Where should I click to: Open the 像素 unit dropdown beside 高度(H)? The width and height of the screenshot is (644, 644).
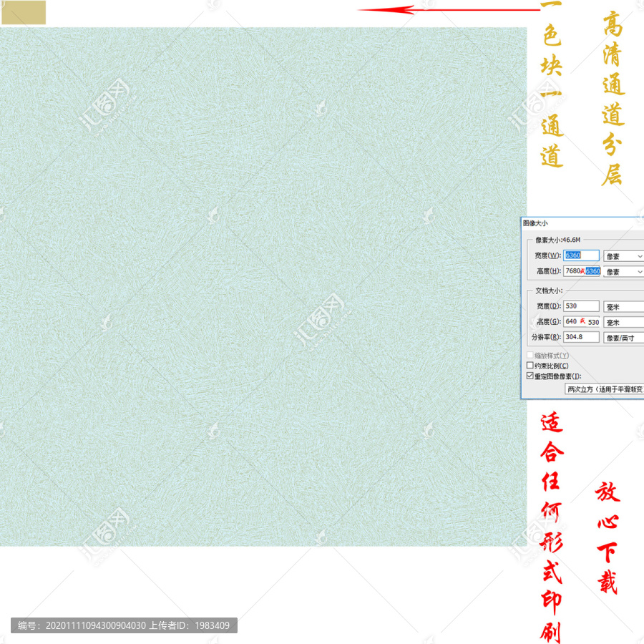[x=623, y=271]
